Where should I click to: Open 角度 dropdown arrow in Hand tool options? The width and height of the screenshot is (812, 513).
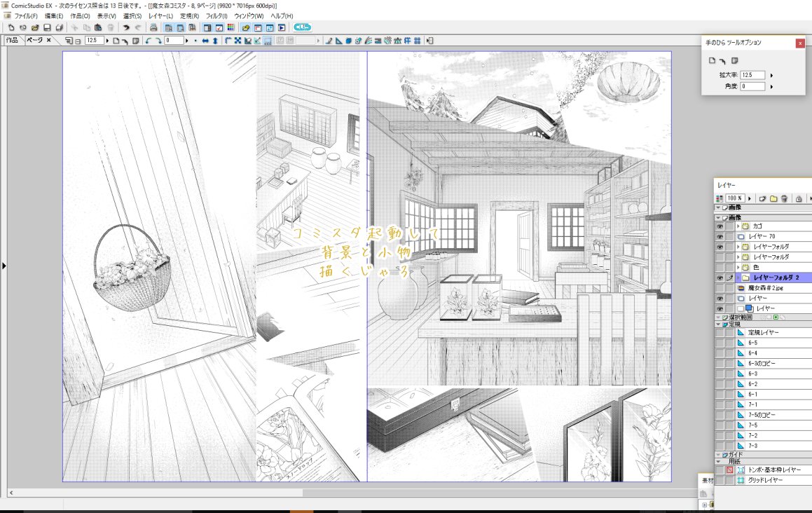[x=771, y=87]
